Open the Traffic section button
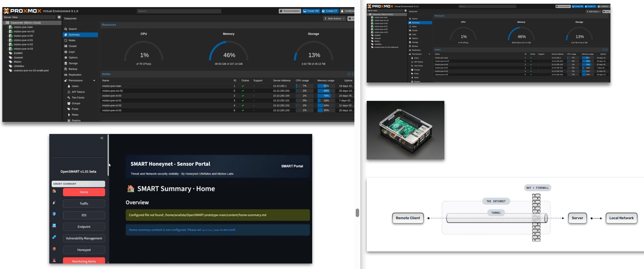644x269 pixels. [x=84, y=204]
